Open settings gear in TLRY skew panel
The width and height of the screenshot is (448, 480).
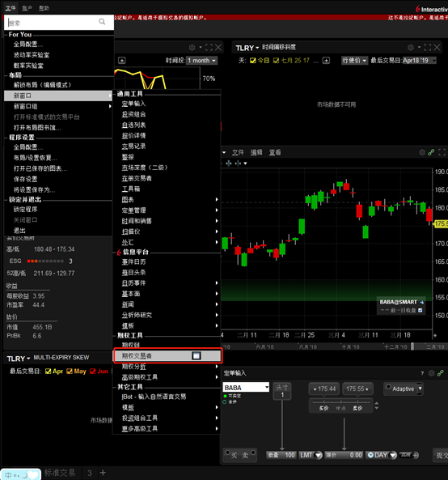(410, 48)
